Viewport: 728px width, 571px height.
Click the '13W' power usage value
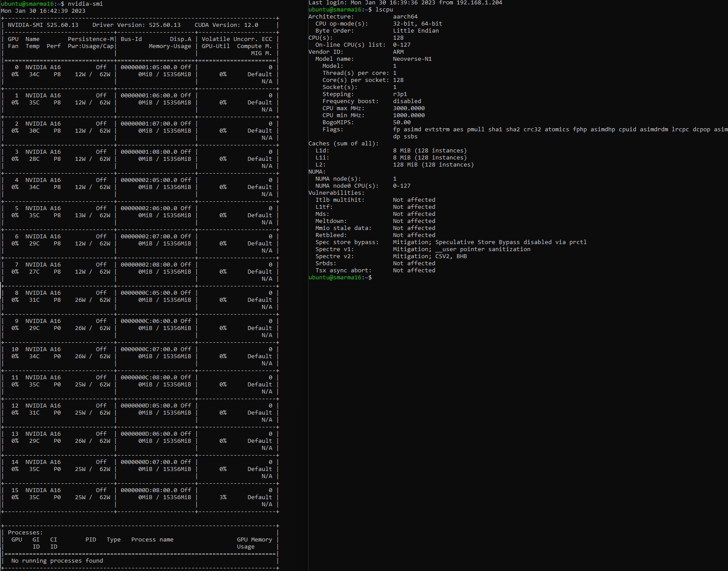pyautogui.click(x=80, y=215)
